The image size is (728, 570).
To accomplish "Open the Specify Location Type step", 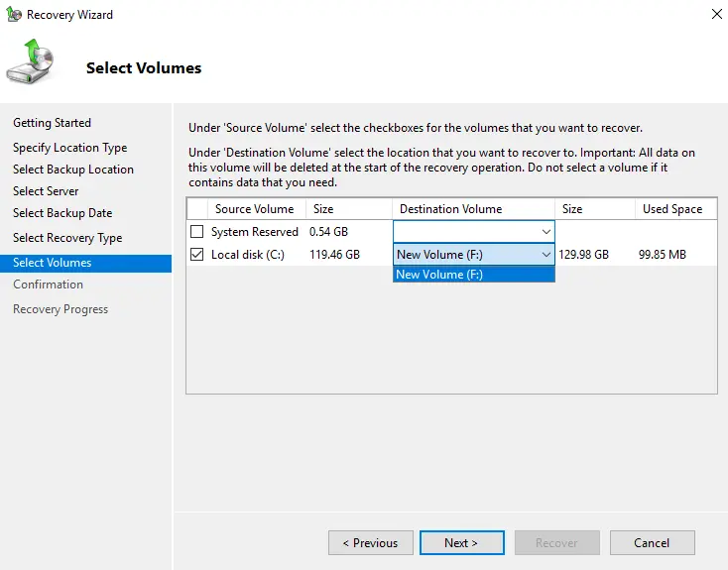I will [x=69, y=148].
